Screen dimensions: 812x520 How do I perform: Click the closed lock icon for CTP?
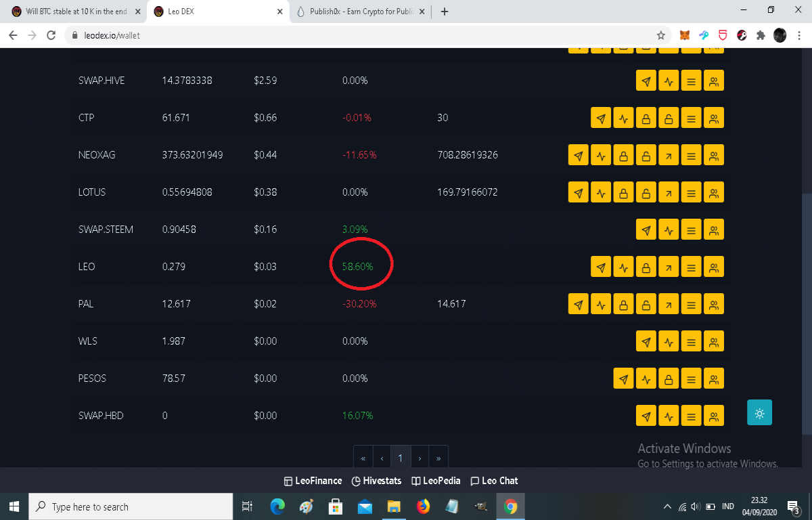pos(646,118)
